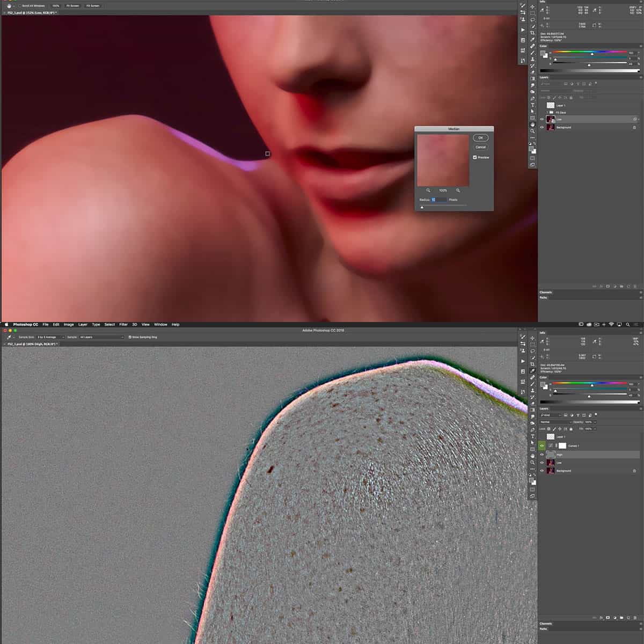644x644 pixels.
Task: Select the Brush tool in lower window toolbar
Action: click(532, 384)
